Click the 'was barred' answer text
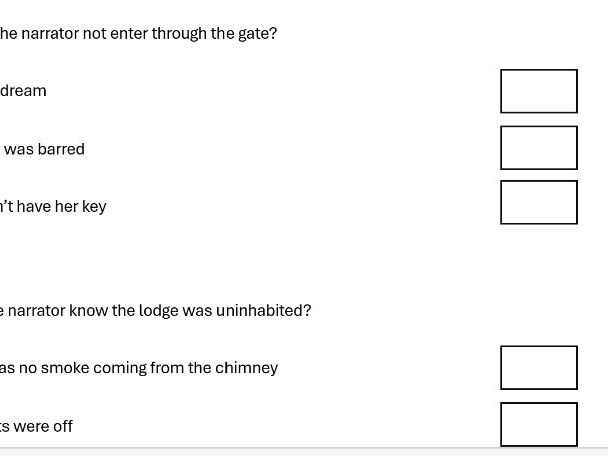Image resolution: width=608 pixels, height=456 pixels. pyautogui.click(x=44, y=149)
